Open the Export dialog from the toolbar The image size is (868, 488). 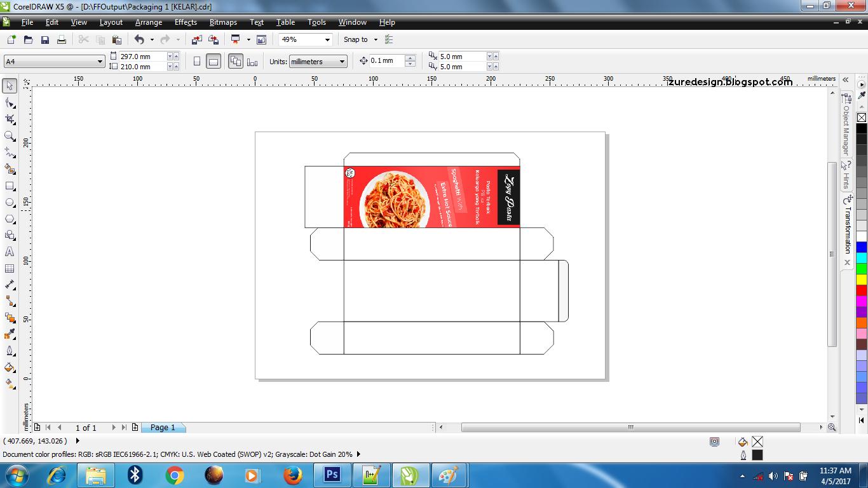pos(213,39)
